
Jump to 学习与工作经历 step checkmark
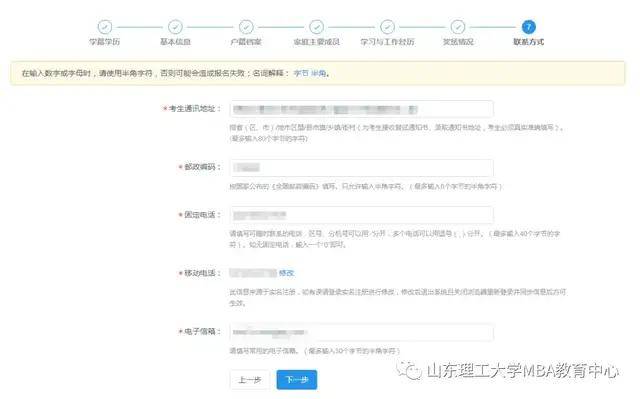(387, 27)
